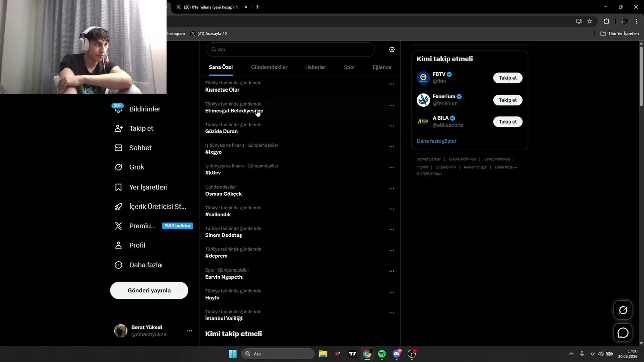Click the Fenerium profile avatar
Image resolution: width=644 pixels, height=362 pixels.
click(x=423, y=100)
